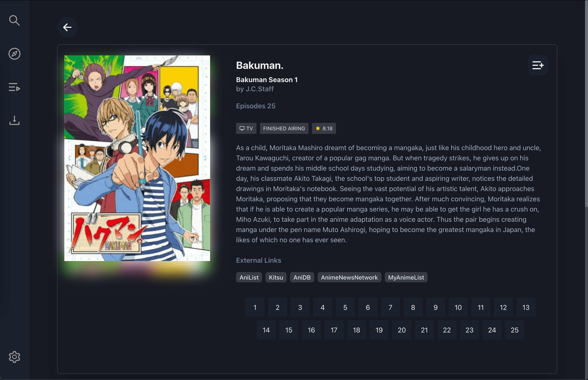The height and width of the screenshot is (380, 588).
Task: Click the 8.18 star rating badge
Action: coord(324,129)
